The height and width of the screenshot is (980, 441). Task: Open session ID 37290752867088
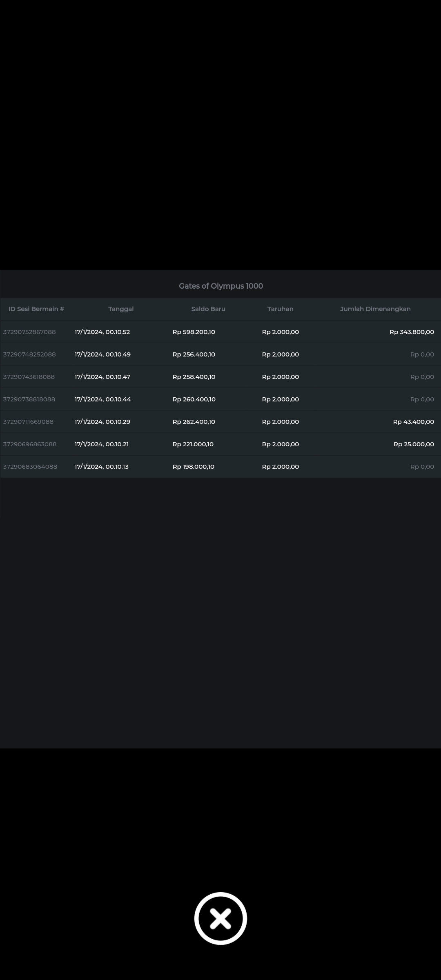29,332
